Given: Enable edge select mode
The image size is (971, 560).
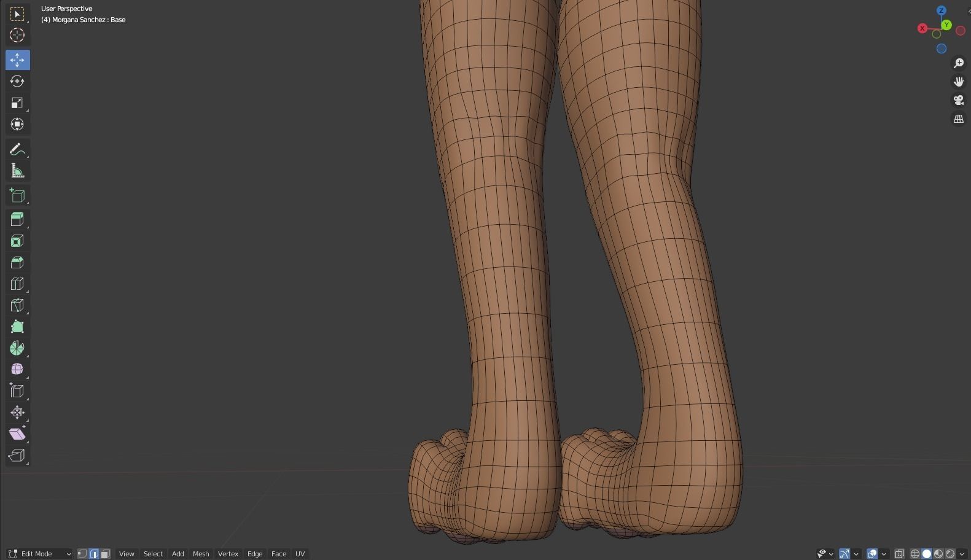Looking at the screenshot, I should [x=94, y=554].
